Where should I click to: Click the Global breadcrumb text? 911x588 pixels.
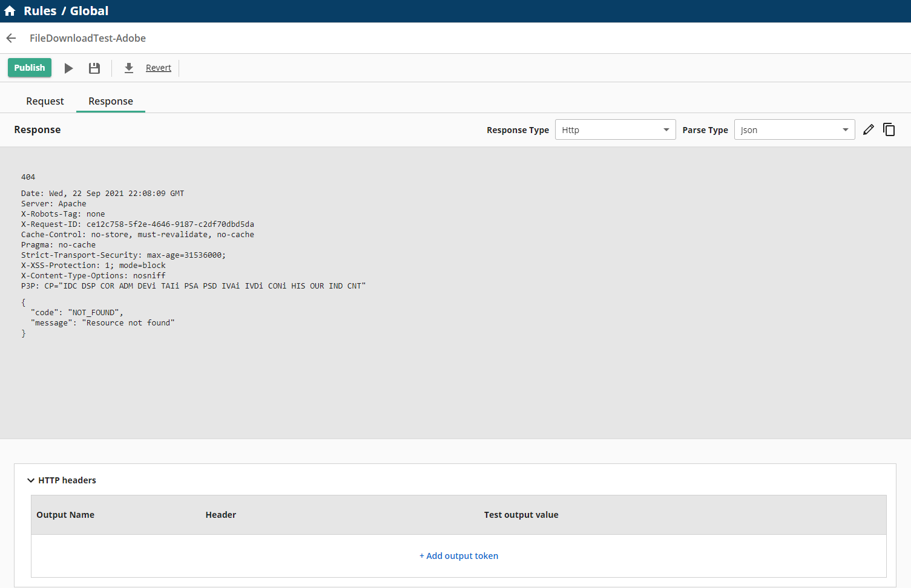click(89, 11)
